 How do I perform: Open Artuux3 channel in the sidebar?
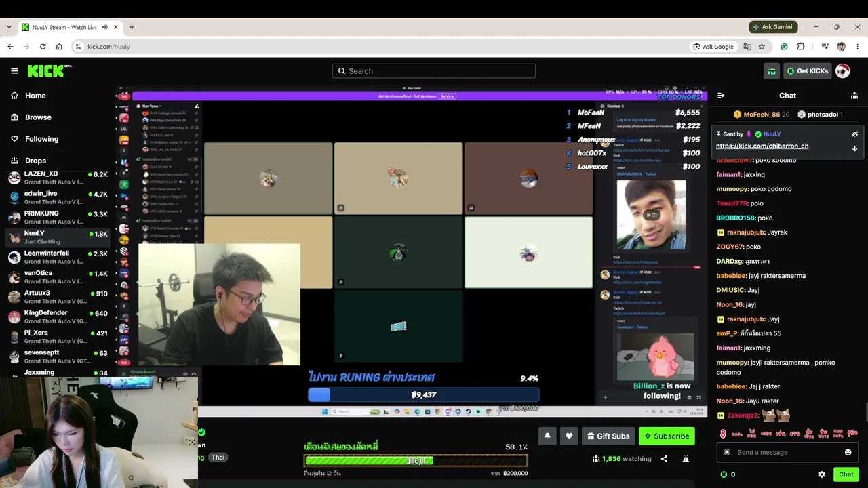(x=58, y=297)
